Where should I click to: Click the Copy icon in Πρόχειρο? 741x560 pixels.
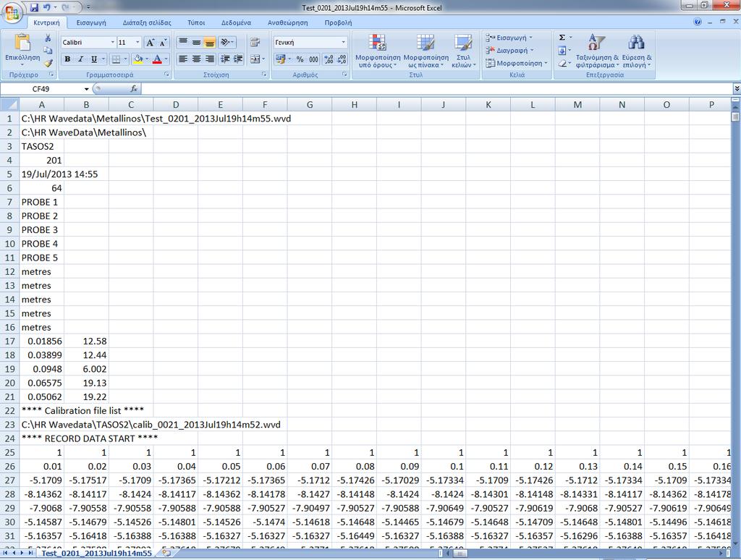[48, 50]
